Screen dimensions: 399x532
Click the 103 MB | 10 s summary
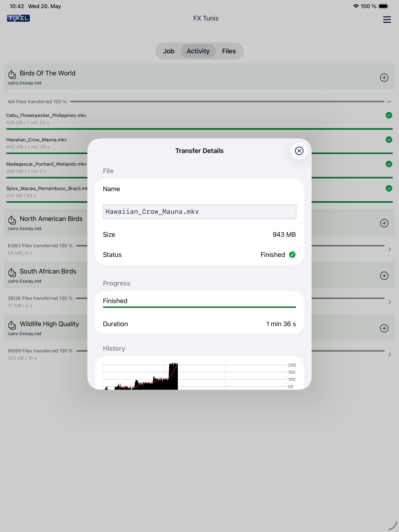(22, 358)
